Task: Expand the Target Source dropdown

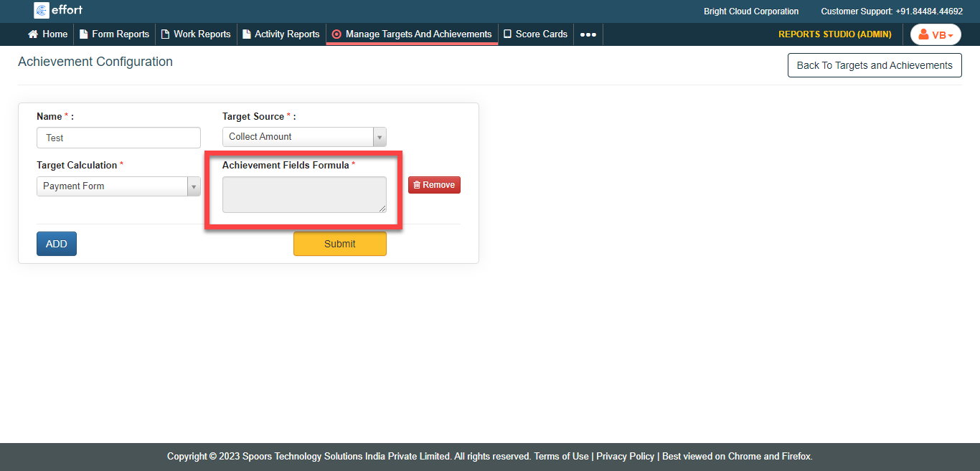Action: click(304, 137)
